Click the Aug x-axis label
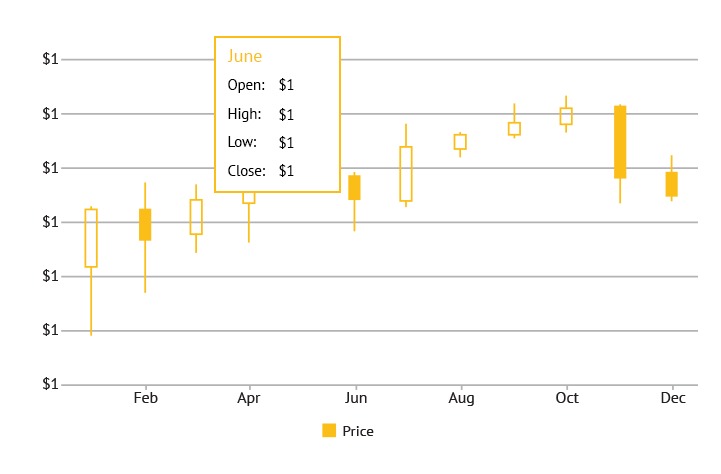 click(460, 398)
